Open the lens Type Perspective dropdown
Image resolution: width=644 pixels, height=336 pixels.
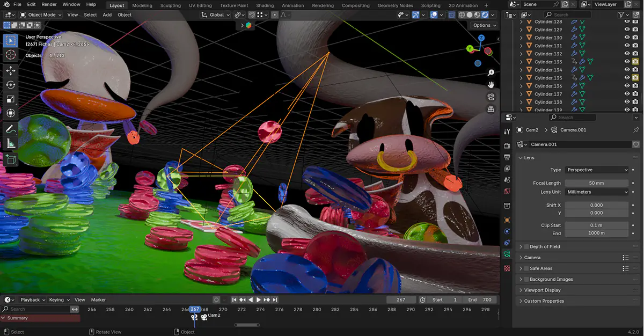pos(597,170)
